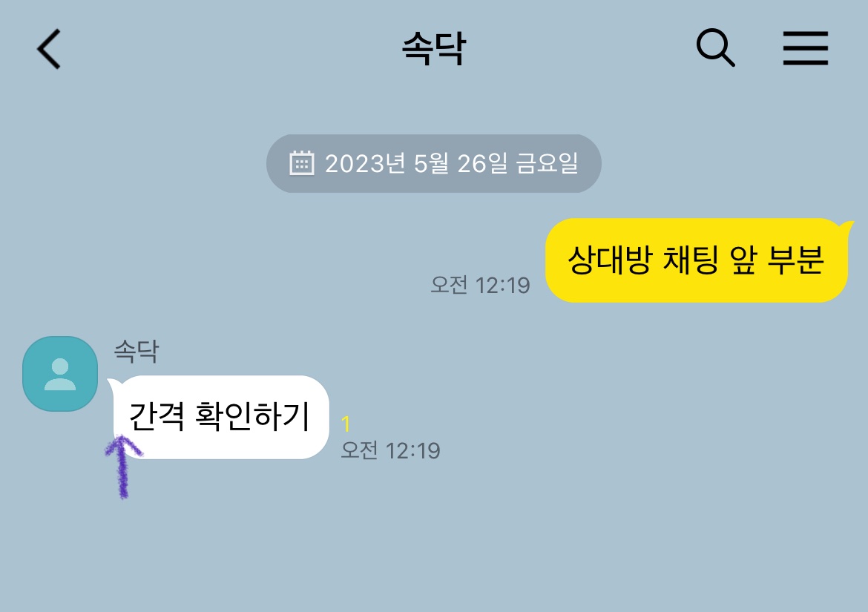The image size is (868, 612).
Task: Tap empty chat background below the messages
Action: (434, 547)
